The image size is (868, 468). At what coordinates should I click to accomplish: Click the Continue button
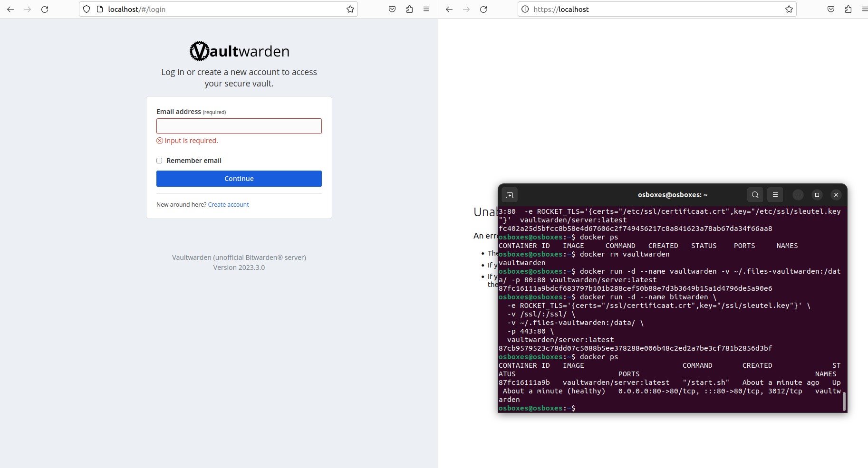coord(239,179)
